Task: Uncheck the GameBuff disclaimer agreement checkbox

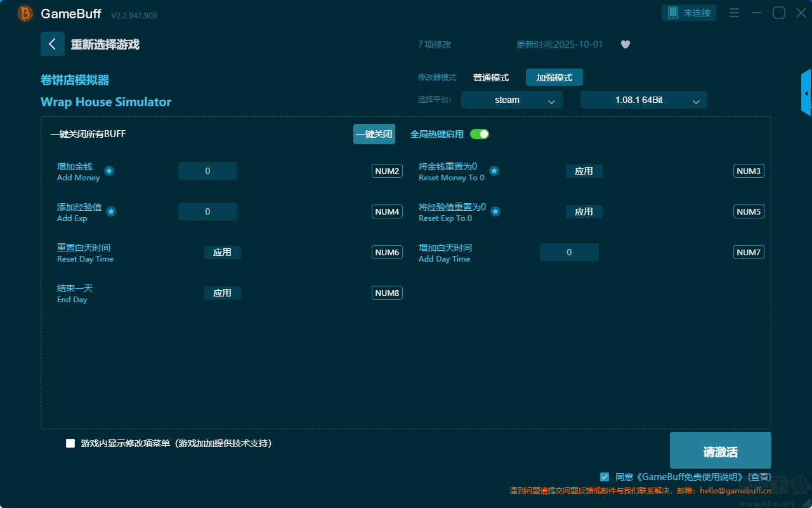Action: [605, 476]
